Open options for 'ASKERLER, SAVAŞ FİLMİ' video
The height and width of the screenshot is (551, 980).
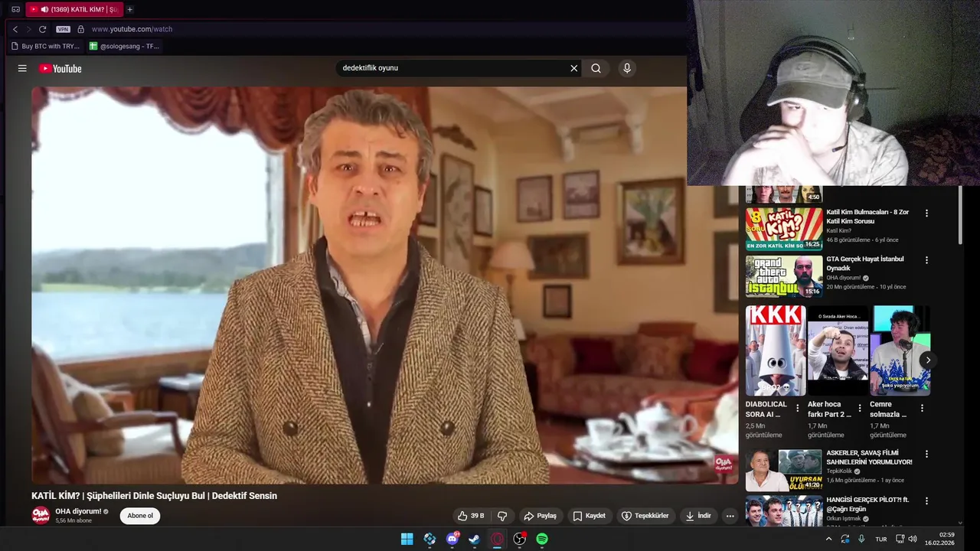pos(926,454)
